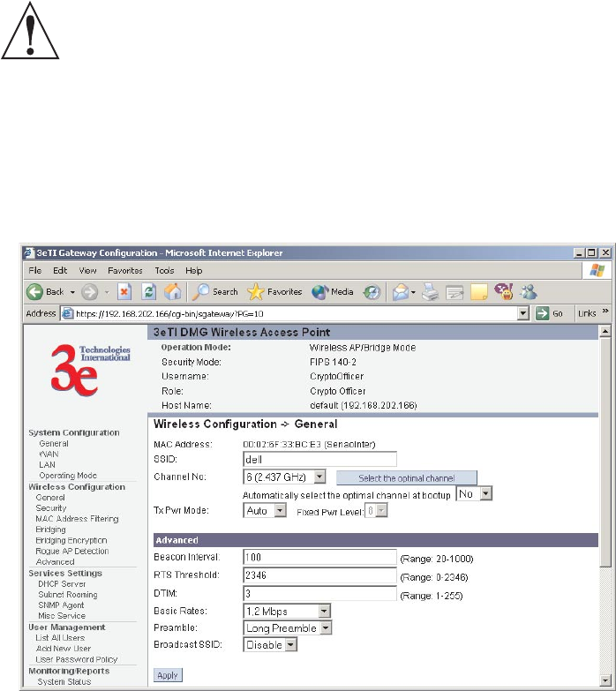Click the Print icon
Image resolution: width=616 pixels, height=691 pixels.
430,292
